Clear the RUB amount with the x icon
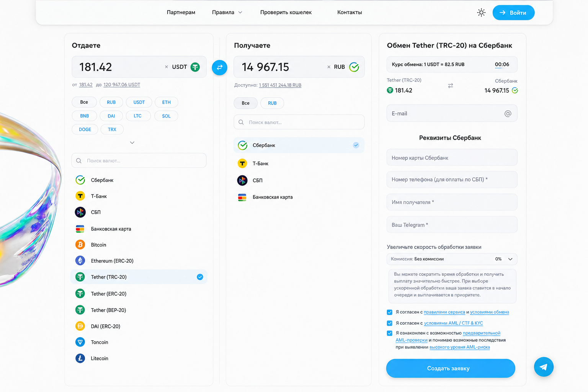The width and height of the screenshot is (588, 392). tap(328, 67)
